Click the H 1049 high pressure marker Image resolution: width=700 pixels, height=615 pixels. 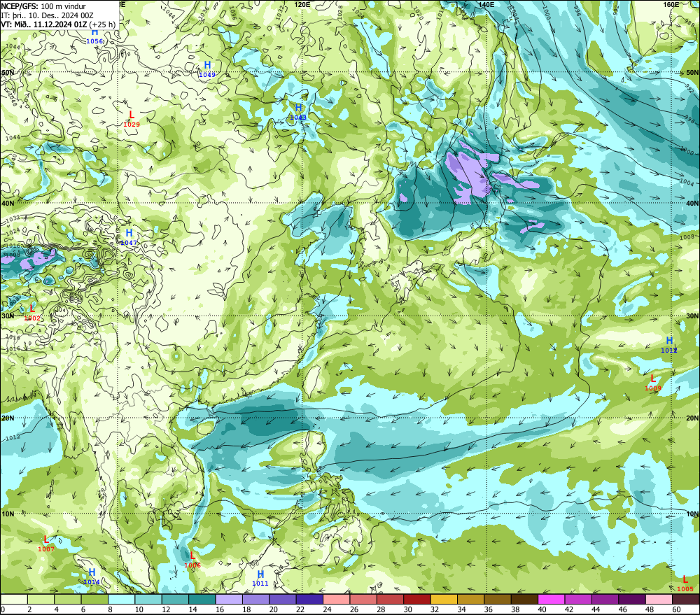[207, 70]
